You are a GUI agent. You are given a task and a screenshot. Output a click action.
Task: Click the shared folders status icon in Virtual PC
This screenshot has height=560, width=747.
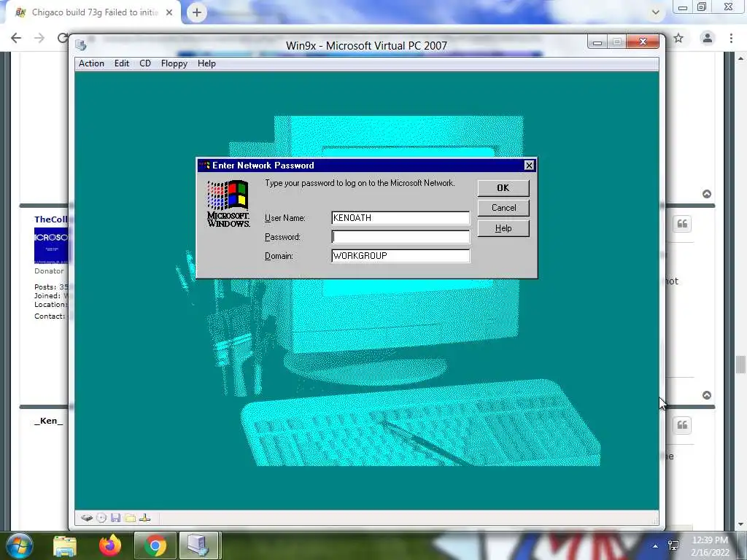pyautogui.click(x=130, y=518)
